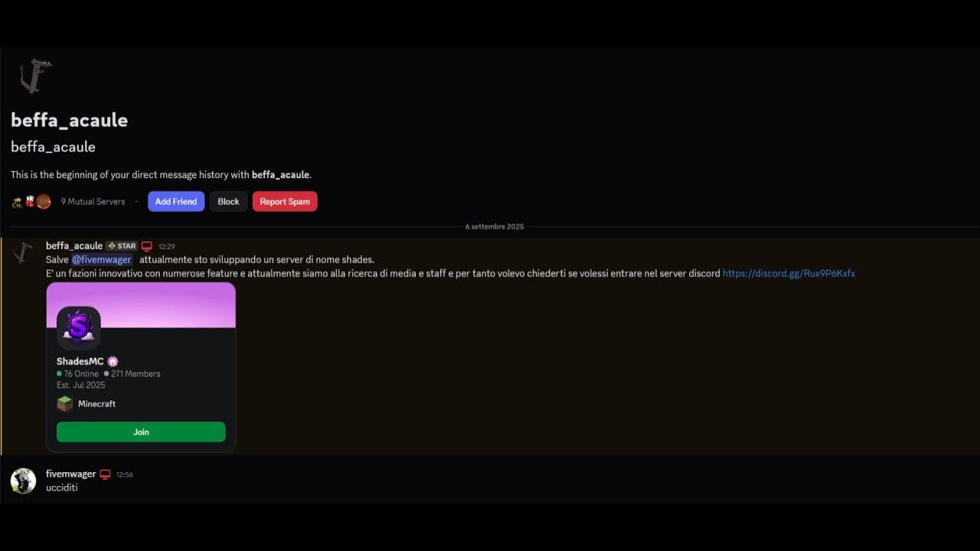The height and width of the screenshot is (551, 980).
Task: Click the 'ucciditi' message text
Action: point(61,487)
